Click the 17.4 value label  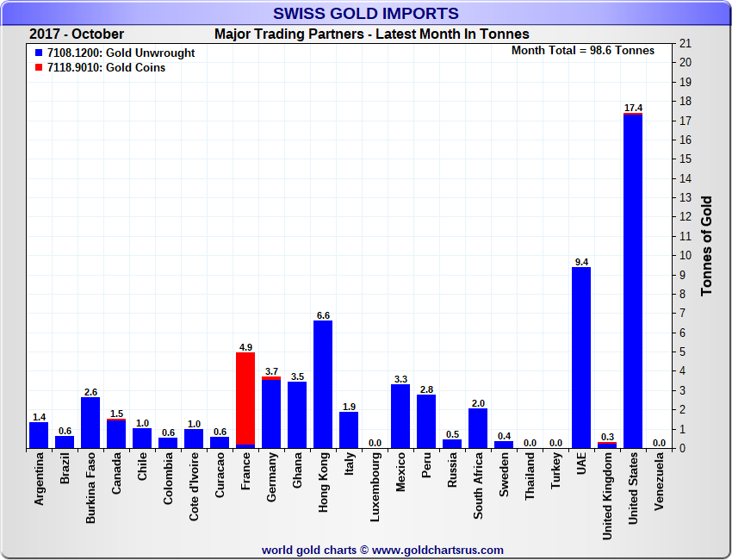click(633, 108)
